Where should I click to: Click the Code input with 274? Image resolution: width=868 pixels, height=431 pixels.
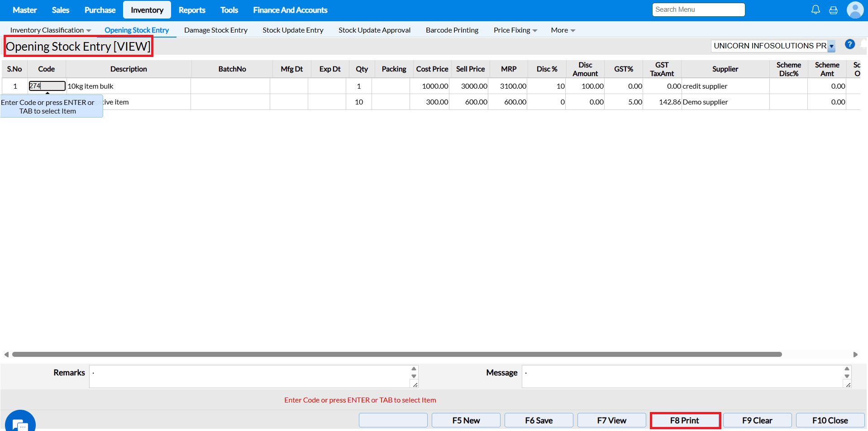47,86
